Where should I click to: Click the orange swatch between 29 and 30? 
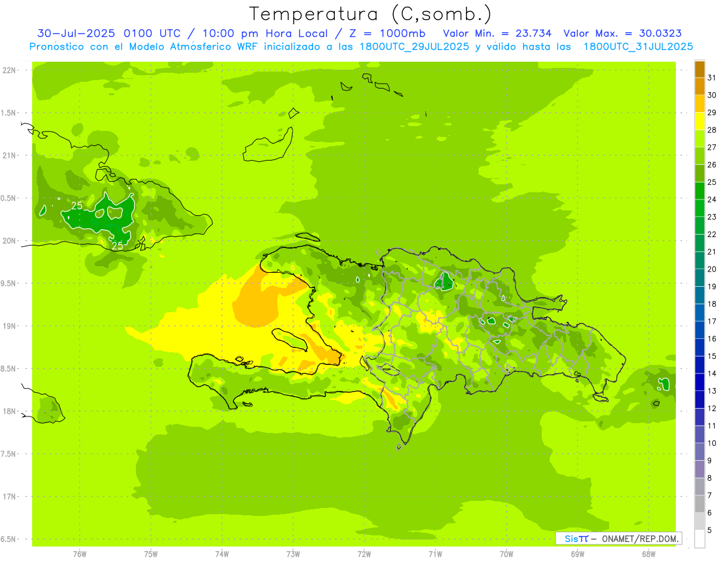click(699, 104)
